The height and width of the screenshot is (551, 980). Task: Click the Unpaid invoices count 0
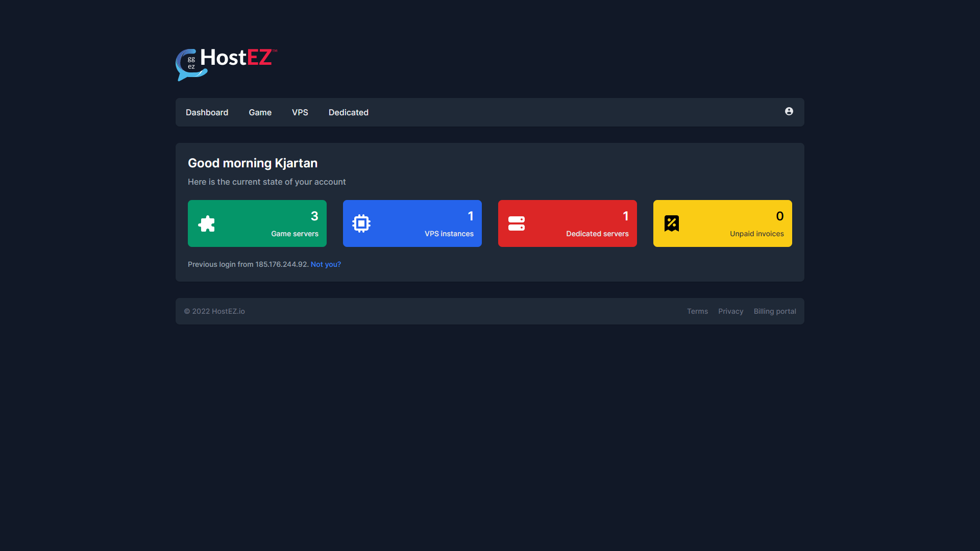(779, 216)
